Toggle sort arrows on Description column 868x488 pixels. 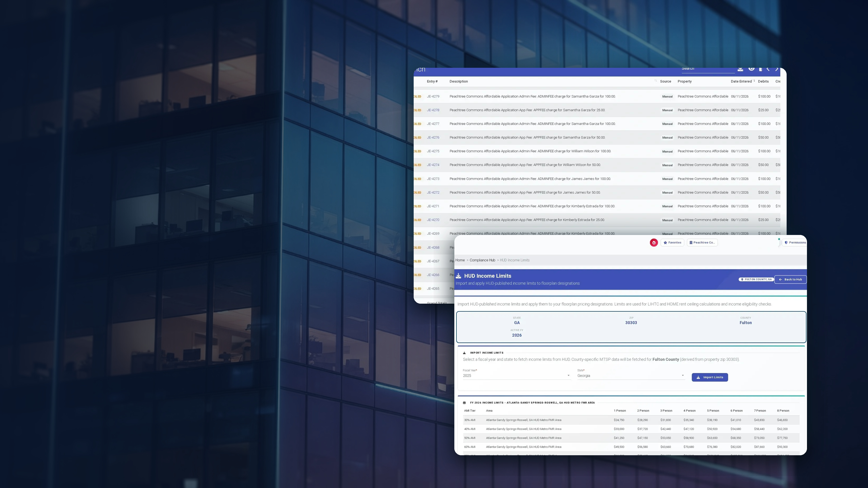[x=655, y=81]
